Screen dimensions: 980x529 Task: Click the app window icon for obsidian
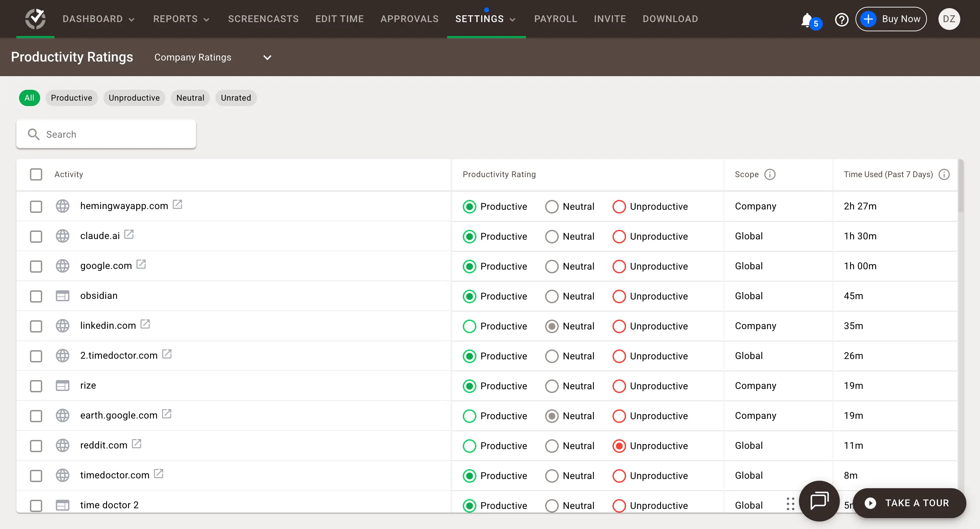coord(62,296)
